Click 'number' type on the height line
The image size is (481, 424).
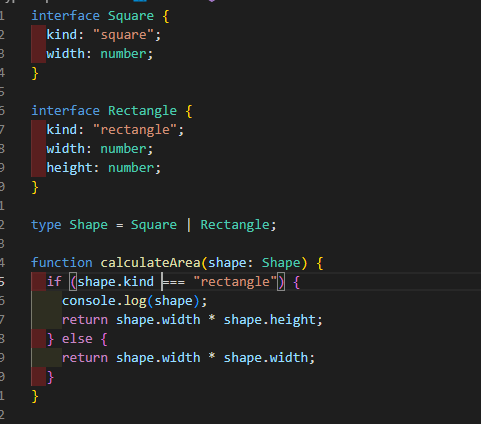(x=131, y=168)
